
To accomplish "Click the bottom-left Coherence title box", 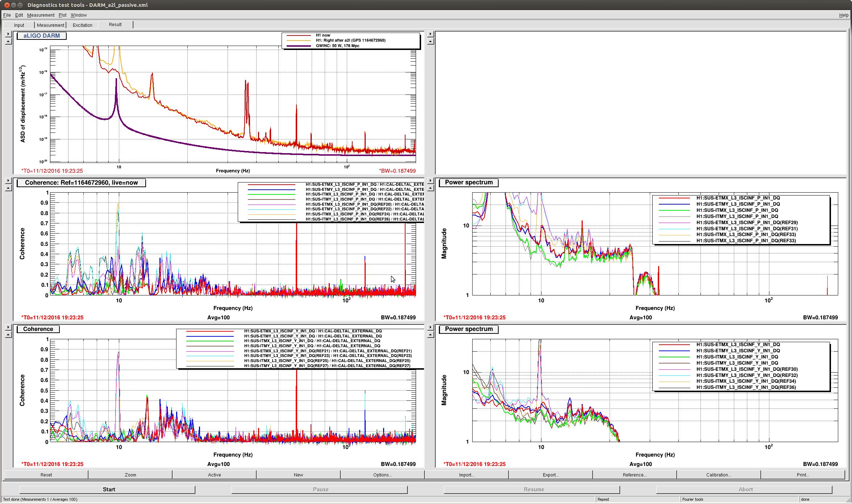I will [x=38, y=329].
